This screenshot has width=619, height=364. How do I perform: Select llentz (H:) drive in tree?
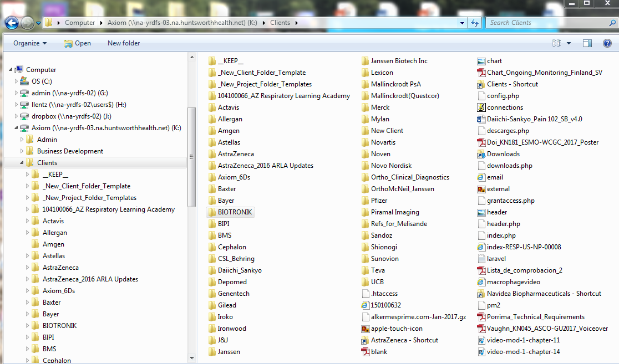tap(79, 105)
